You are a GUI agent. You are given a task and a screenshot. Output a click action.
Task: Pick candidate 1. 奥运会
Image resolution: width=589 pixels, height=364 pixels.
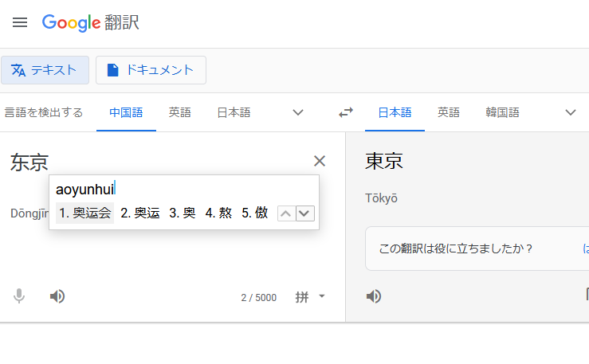(x=85, y=213)
